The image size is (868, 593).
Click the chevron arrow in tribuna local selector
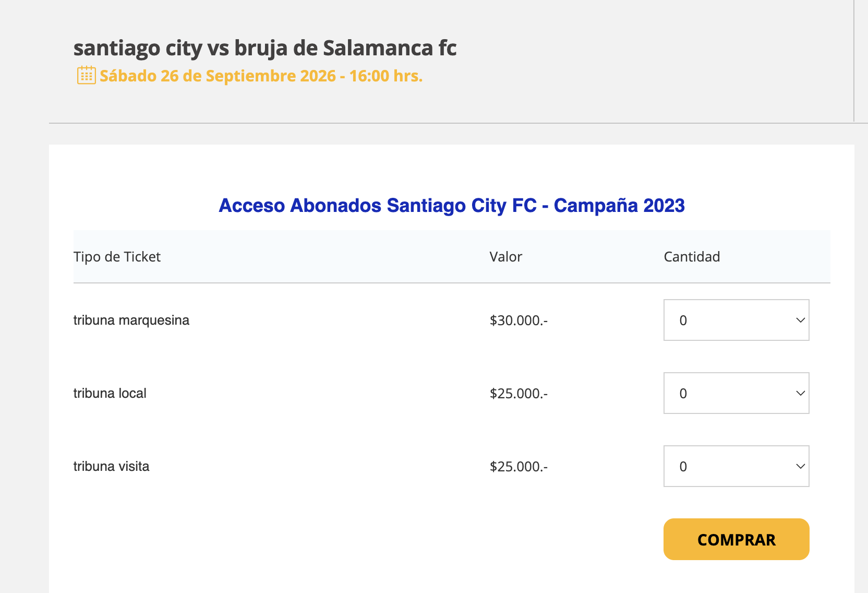coord(800,393)
